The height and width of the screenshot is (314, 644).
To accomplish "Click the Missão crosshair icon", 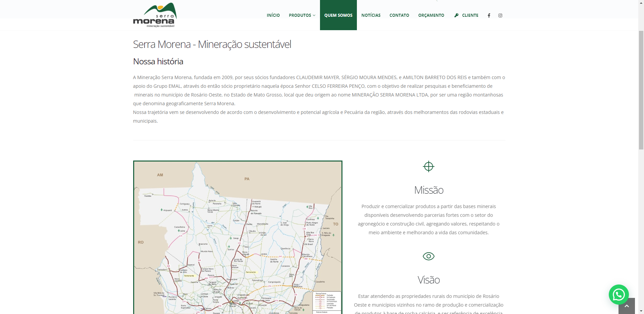I will coord(429,167).
